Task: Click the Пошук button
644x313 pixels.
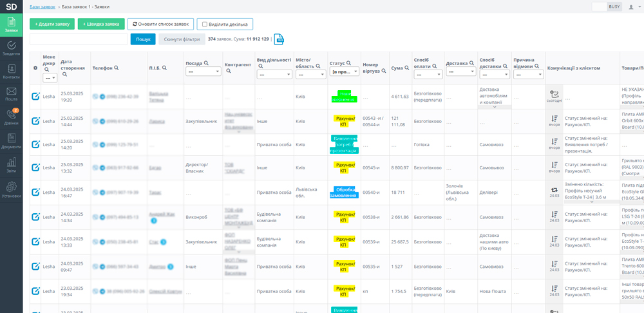Action: (143, 39)
